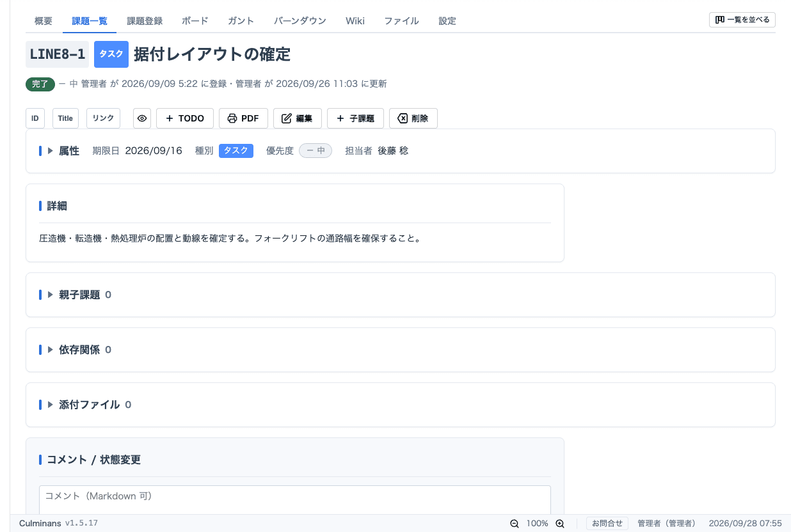Viewport: 791px width, 532px height.
Task: Open the ファイル tab
Action: [401, 21]
